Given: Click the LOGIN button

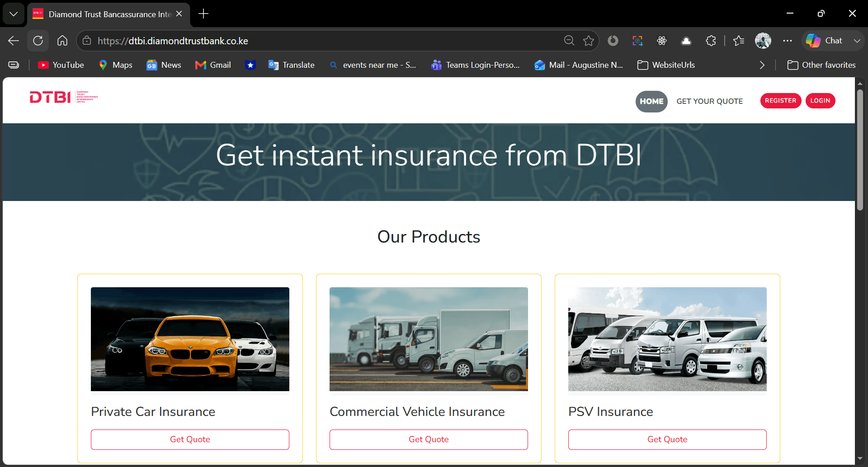Looking at the screenshot, I should tap(820, 101).
